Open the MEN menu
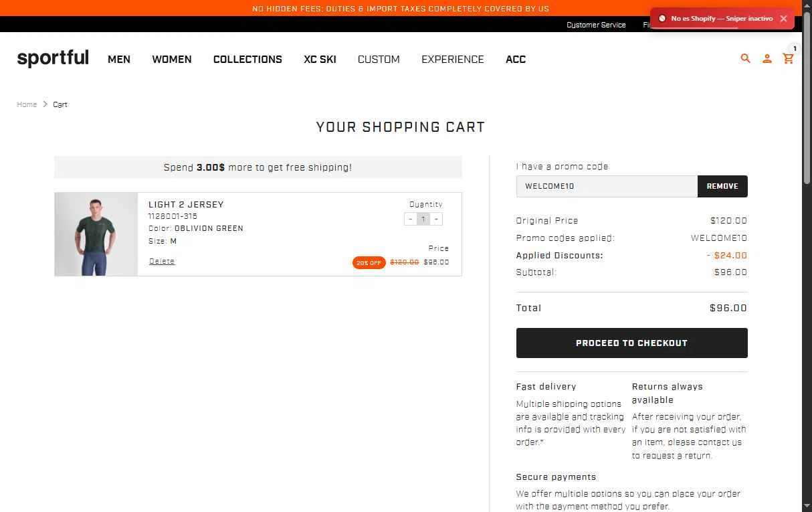The width and height of the screenshot is (812, 512). pyautogui.click(x=119, y=60)
